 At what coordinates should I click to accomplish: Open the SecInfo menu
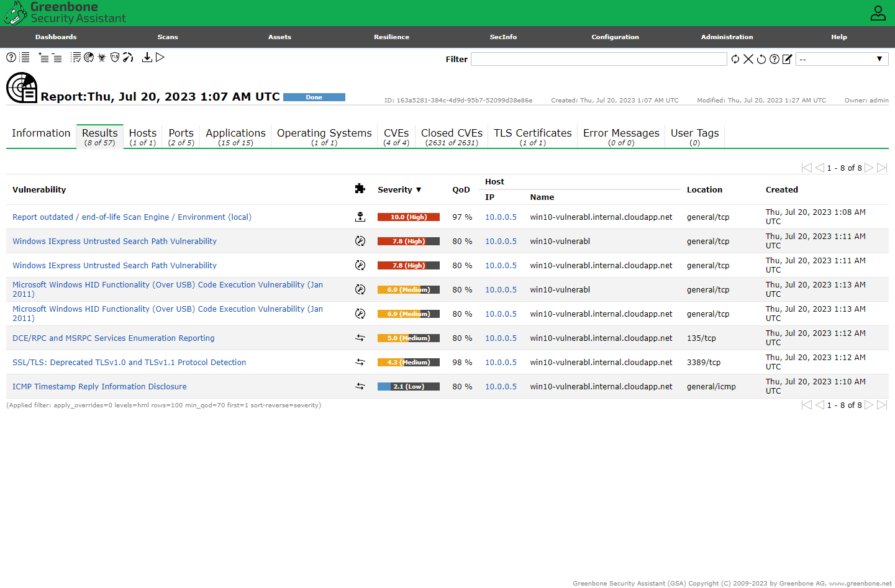503,37
